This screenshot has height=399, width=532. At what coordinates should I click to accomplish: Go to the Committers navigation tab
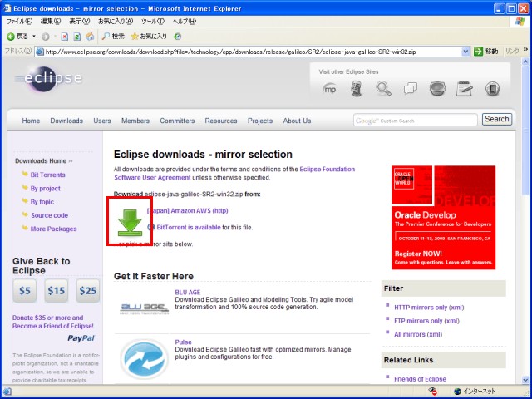[x=177, y=121]
